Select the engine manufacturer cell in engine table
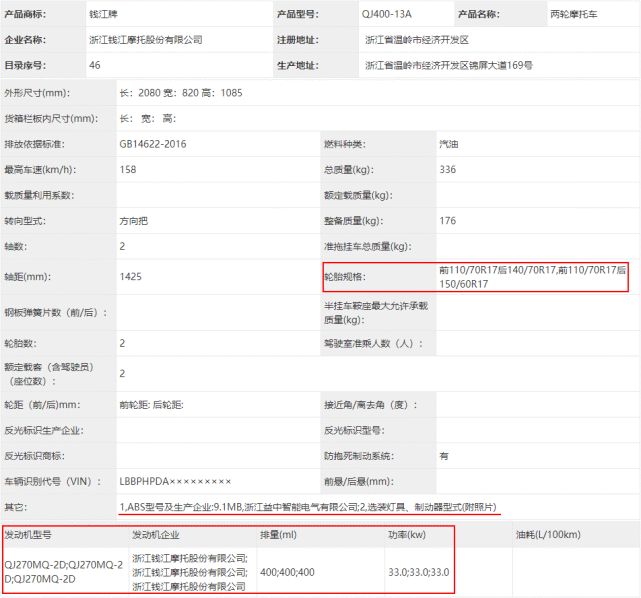This screenshot has width=641, height=598. click(190, 572)
